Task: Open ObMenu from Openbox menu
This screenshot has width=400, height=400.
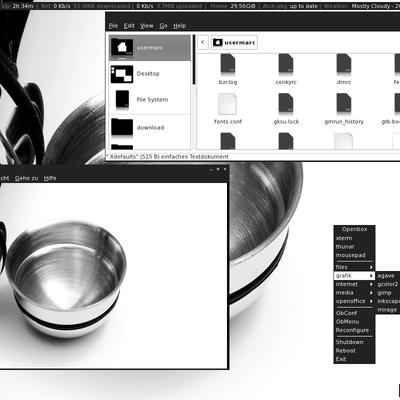Action: (355, 322)
